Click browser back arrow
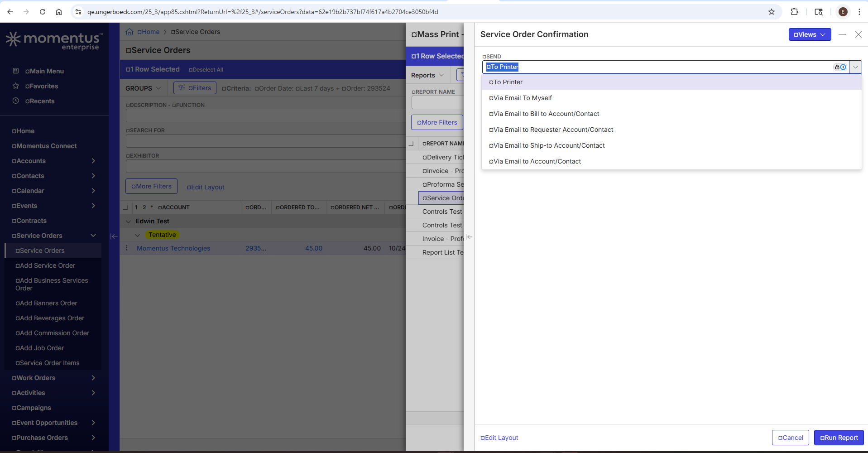 point(10,12)
